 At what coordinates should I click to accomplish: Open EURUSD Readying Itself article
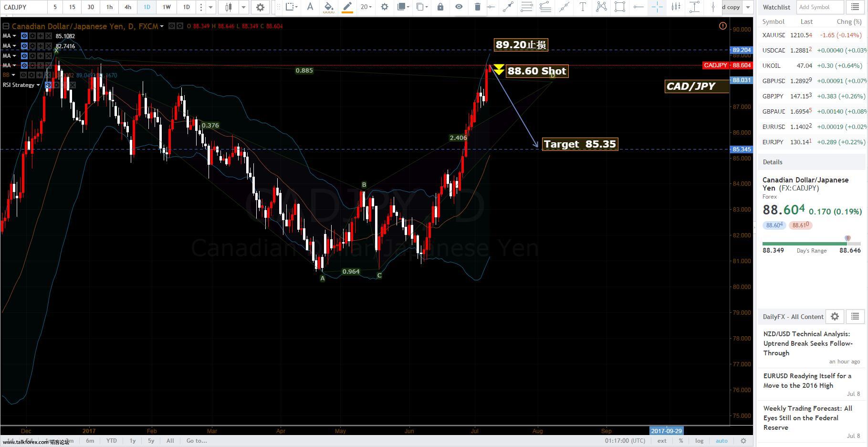pos(807,381)
